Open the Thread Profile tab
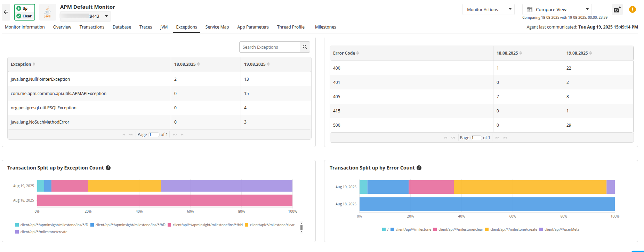 tap(291, 27)
